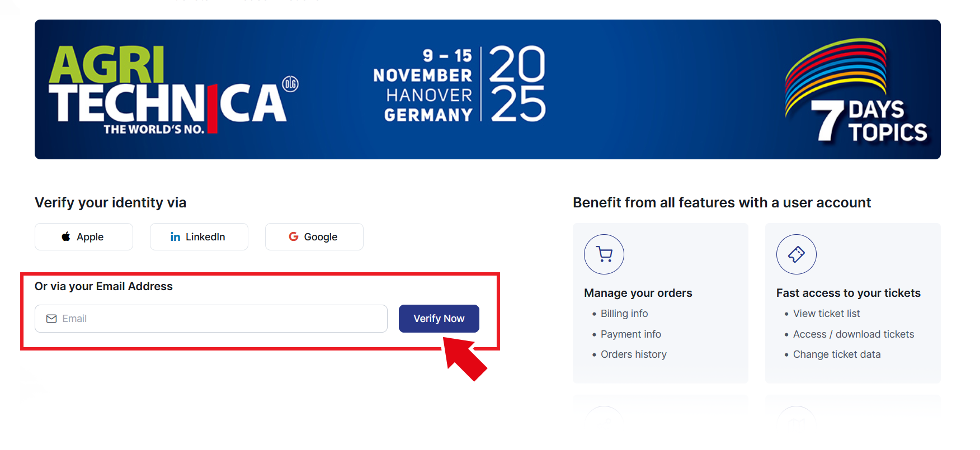Click the AGRITECHNICA logo in the banner
The image size is (980, 450).
(x=168, y=89)
